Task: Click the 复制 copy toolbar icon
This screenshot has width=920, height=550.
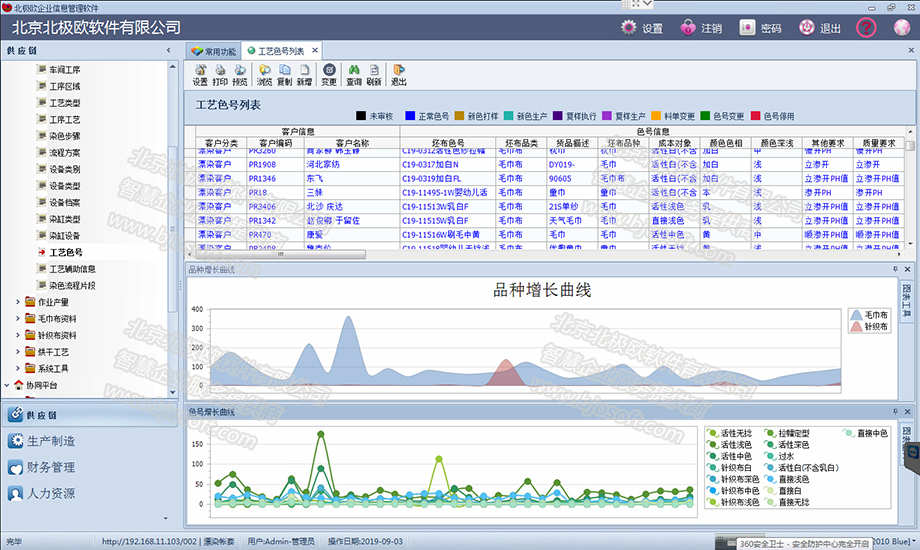Action: pos(285,75)
